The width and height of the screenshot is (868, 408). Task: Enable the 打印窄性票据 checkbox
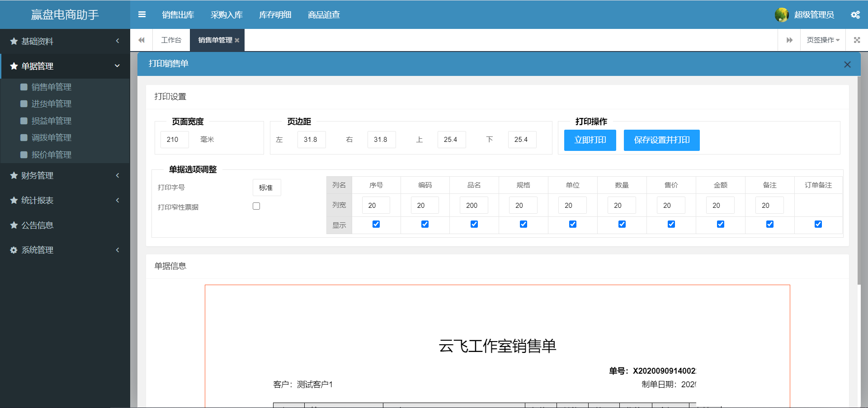coord(256,206)
